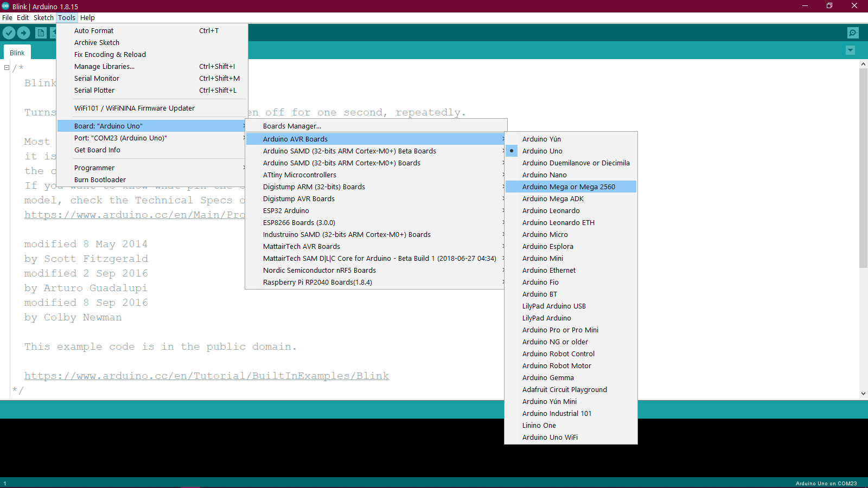This screenshot has height=488, width=868.
Task: Choose Burn Bootloader
Action: pyautogui.click(x=152, y=179)
